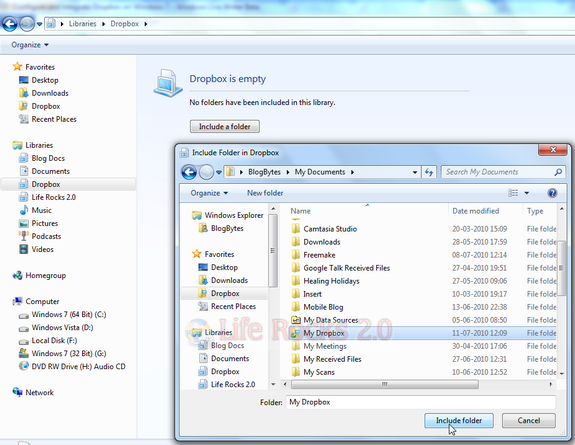Screen dimensions: 575x445
Task: Open Documents library in dialog pane
Action: [230, 358]
